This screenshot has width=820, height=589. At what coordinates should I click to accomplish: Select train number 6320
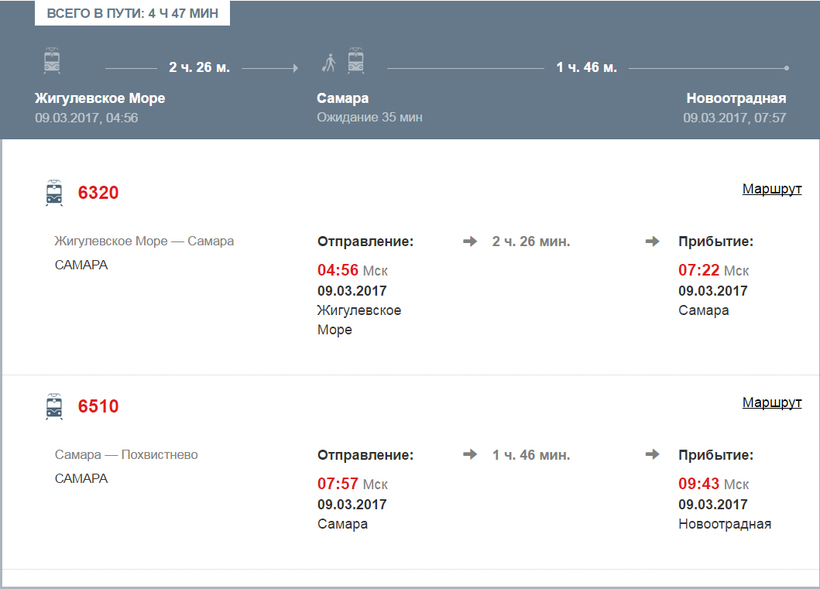(x=98, y=192)
